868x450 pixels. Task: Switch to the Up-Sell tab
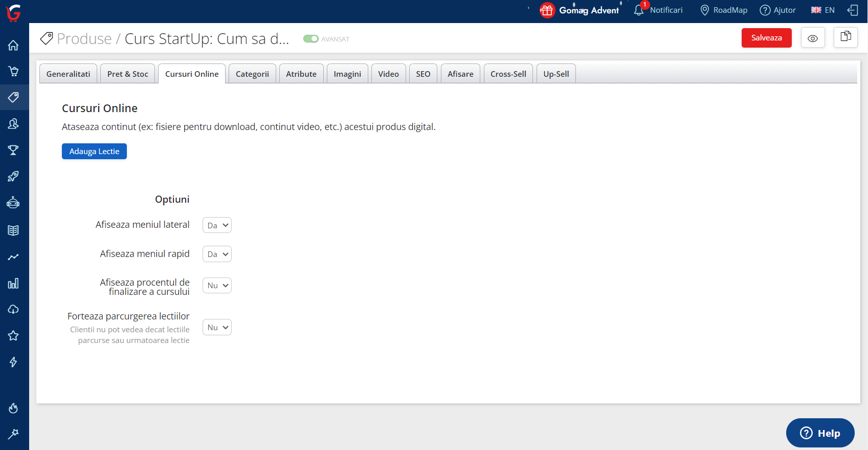click(x=556, y=74)
